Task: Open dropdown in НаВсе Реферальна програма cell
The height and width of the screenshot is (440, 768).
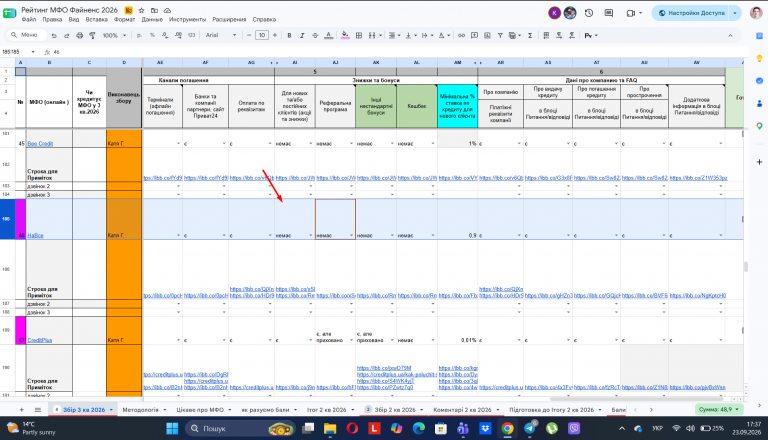Action: 351,236
